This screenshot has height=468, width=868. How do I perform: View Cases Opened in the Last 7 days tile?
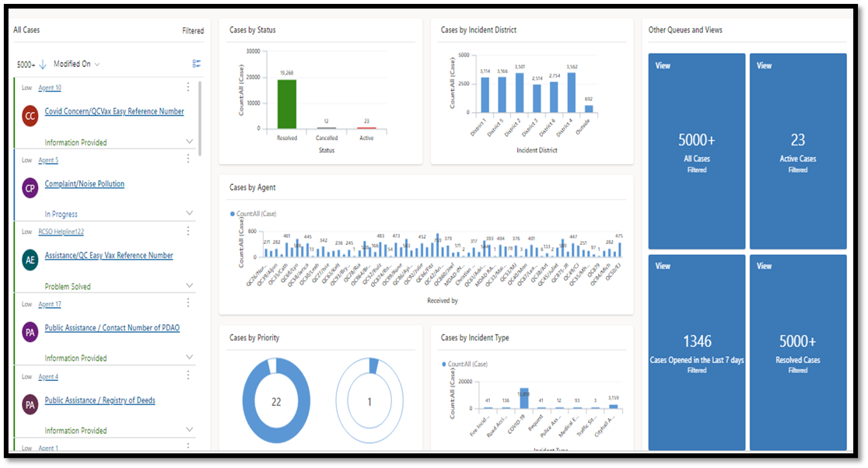click(697, 352)
